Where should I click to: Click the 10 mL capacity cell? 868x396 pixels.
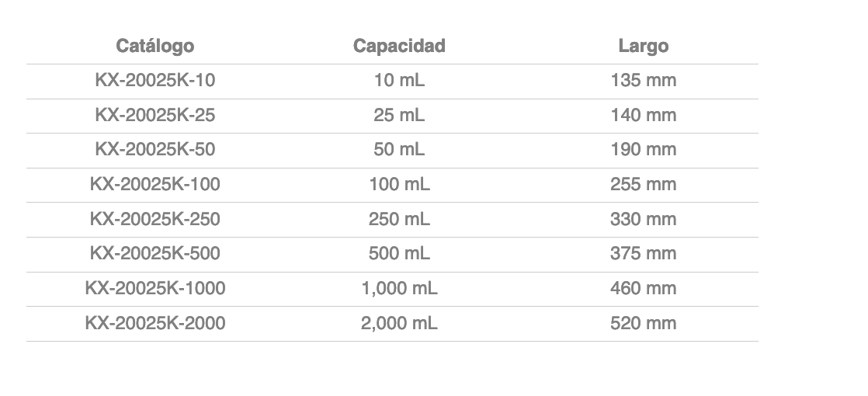(x=399, y=80)
